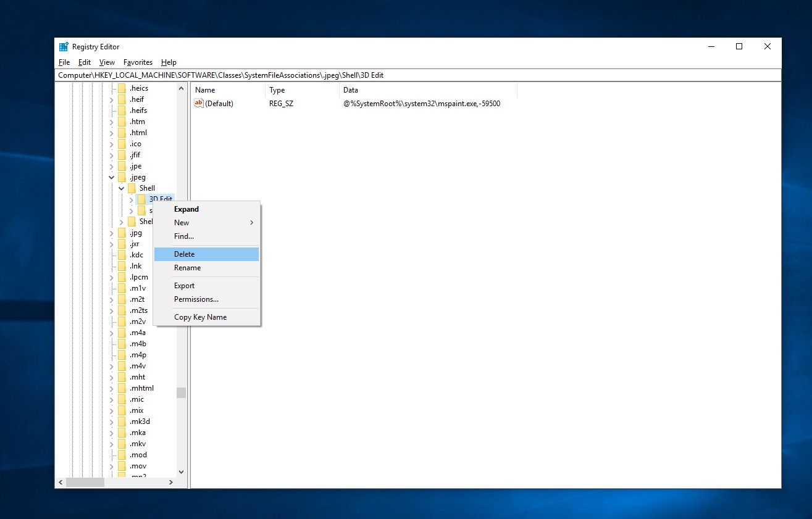Select the .kdc folder icon
Screen dimensions: 812x519
122,255
